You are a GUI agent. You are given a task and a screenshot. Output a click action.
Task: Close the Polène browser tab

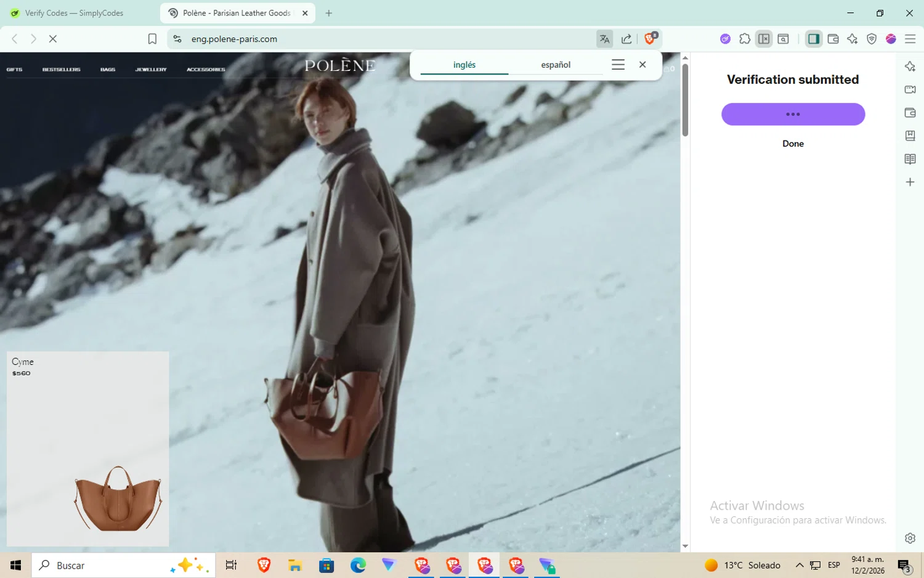305,13
